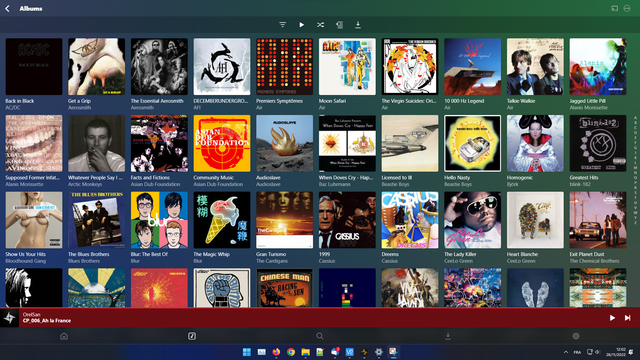Open the Windows Start menu

click(247, 352)
